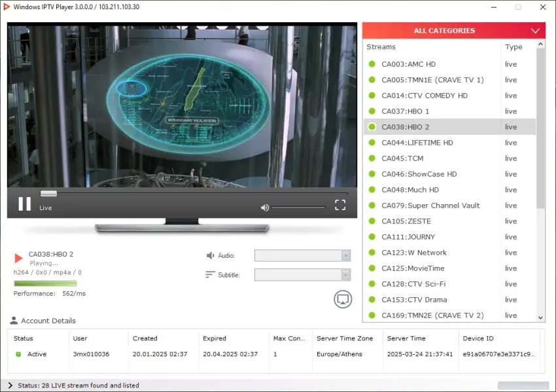Image resolution: width=556 pixels, height=392 pixels.
Task: Adjust the volume slider
Action: click(x=298, y=207)
